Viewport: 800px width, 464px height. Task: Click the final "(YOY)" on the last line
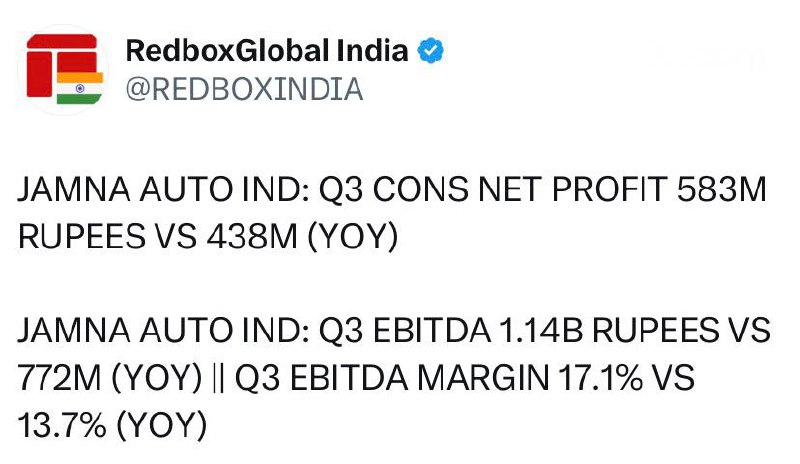(x=161, y=426)
